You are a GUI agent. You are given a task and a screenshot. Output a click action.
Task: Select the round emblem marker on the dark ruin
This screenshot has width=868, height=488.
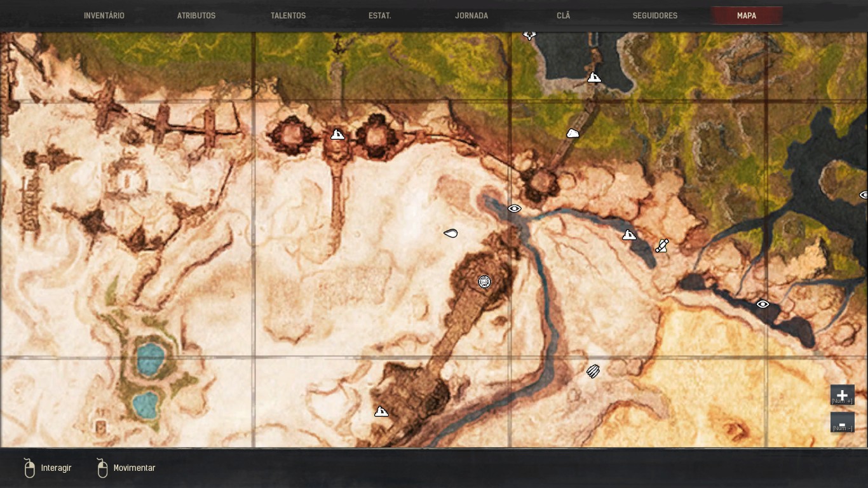tap(484, 281)
